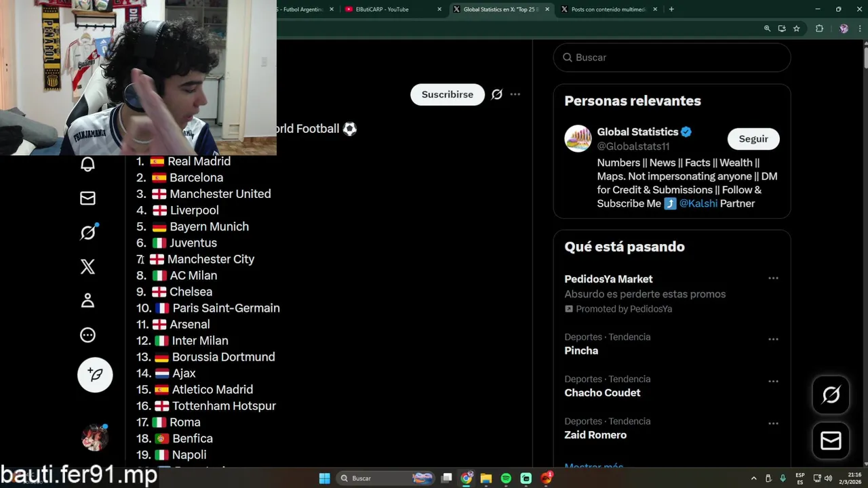Click install app icon in address bar
This screenshot has width=868, height=488.
click(x=782, y=28)
